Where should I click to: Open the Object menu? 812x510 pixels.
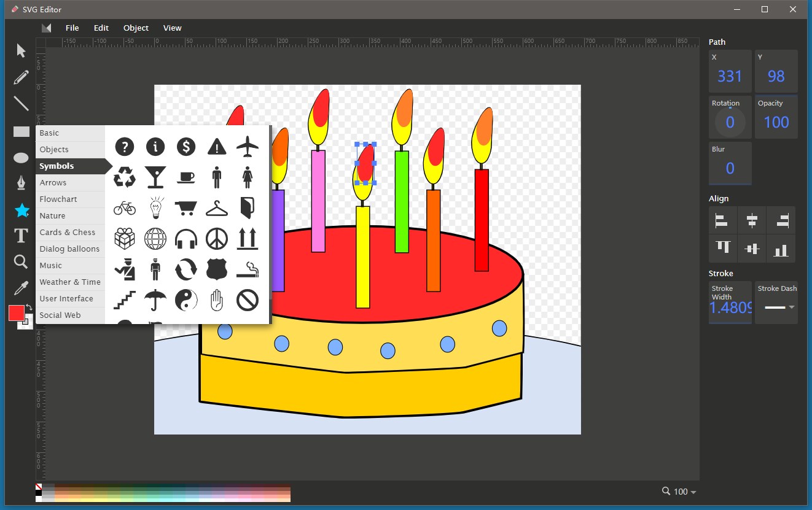point(136,28)
